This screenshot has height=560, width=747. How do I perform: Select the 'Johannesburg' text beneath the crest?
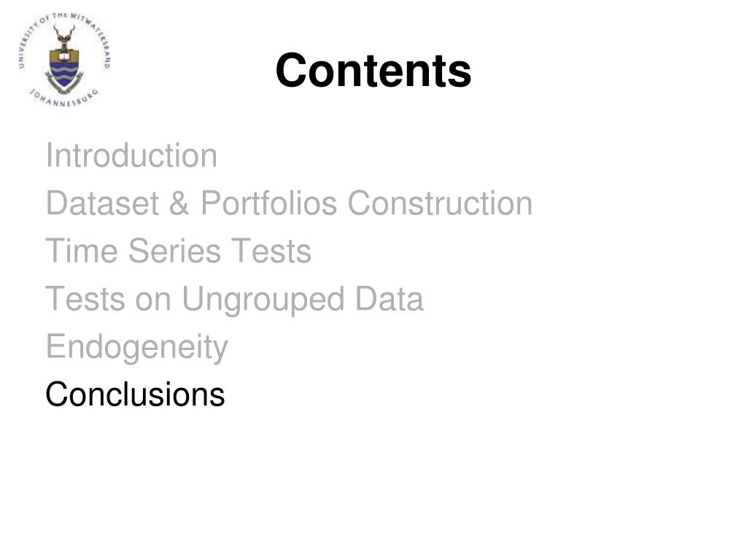point(64,98)
